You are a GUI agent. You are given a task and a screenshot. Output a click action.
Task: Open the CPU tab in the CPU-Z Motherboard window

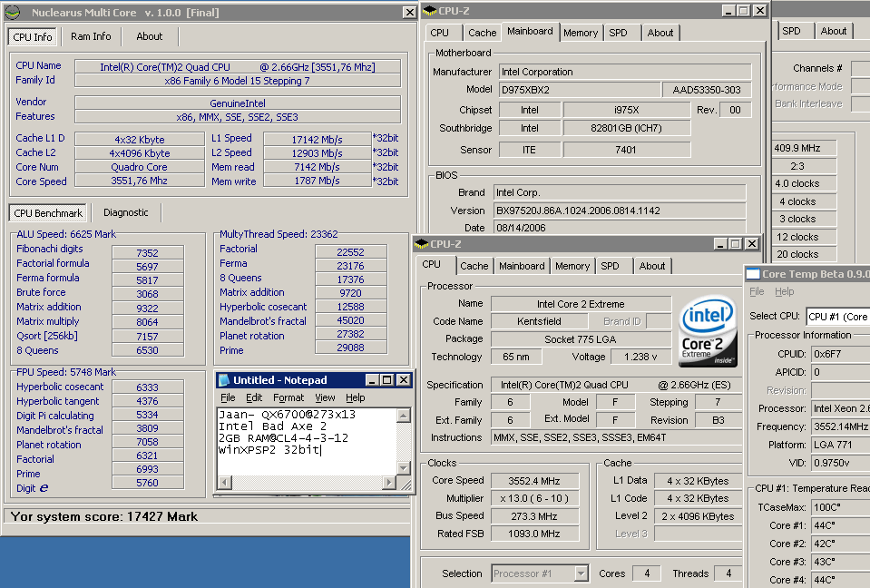(439, 33)
